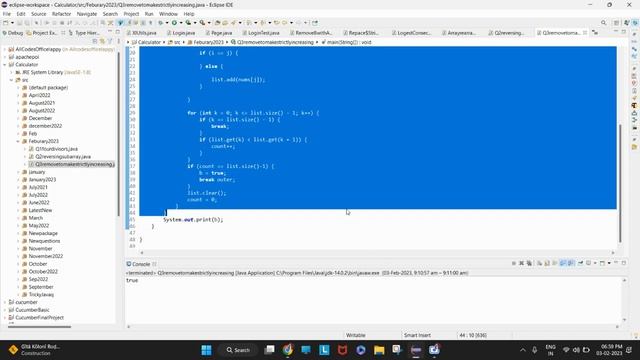Open the File menu
640x360 pixels.
7,14
